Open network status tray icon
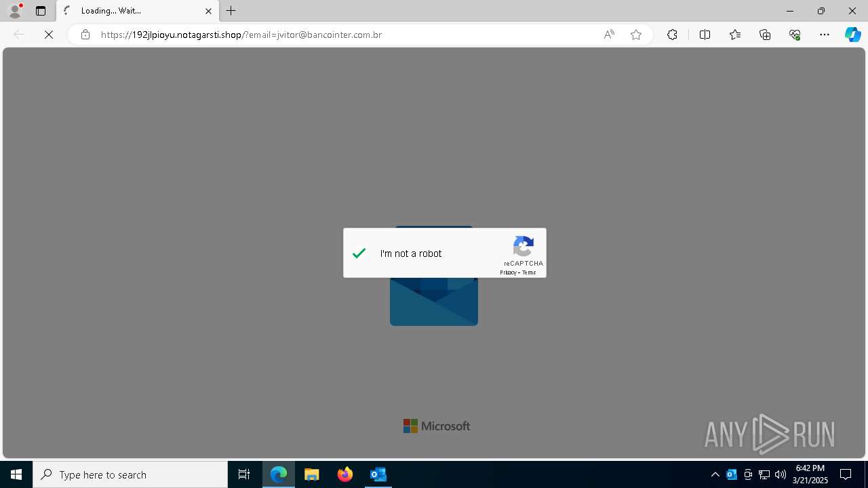This screenshot has height=488, width=868. point(764,474)
